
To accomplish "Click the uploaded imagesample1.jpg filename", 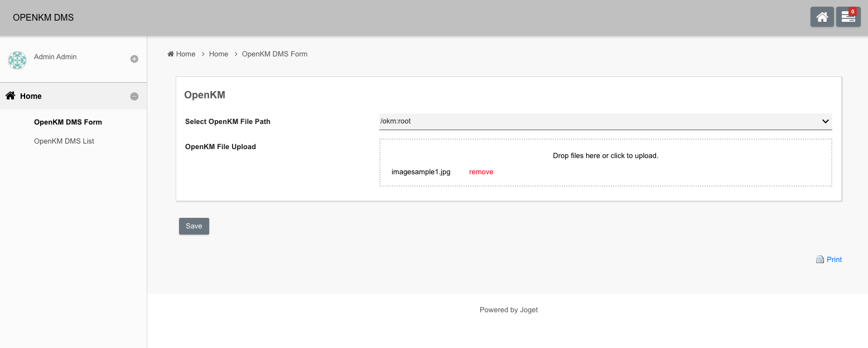I will pos(421,172).
